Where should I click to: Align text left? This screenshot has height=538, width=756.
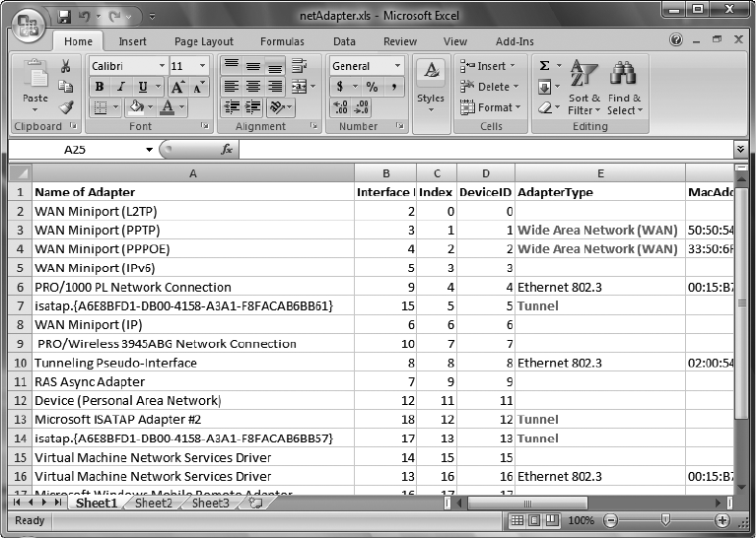[x=232, y=87]
